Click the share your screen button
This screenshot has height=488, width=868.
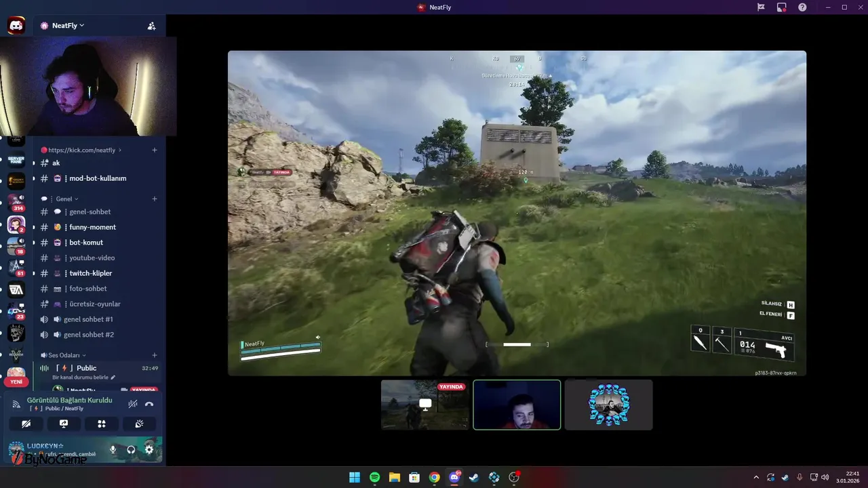tap(64, 424)
